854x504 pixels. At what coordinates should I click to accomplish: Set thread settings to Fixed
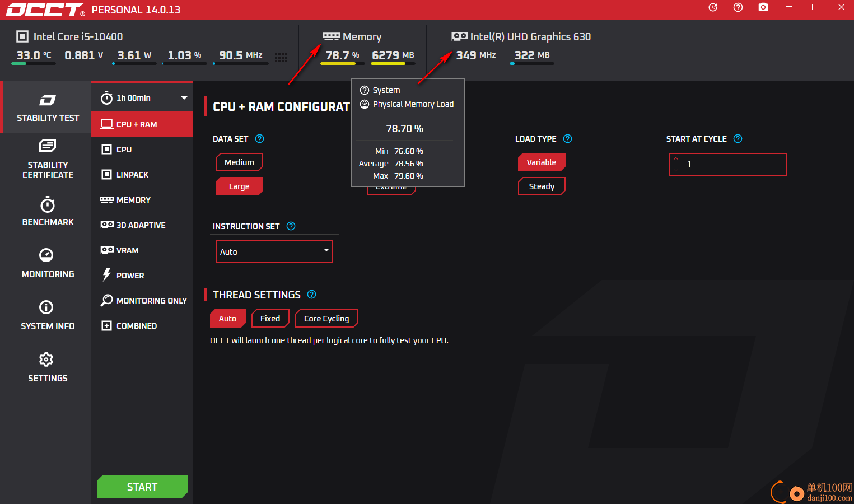coord(270,319)
